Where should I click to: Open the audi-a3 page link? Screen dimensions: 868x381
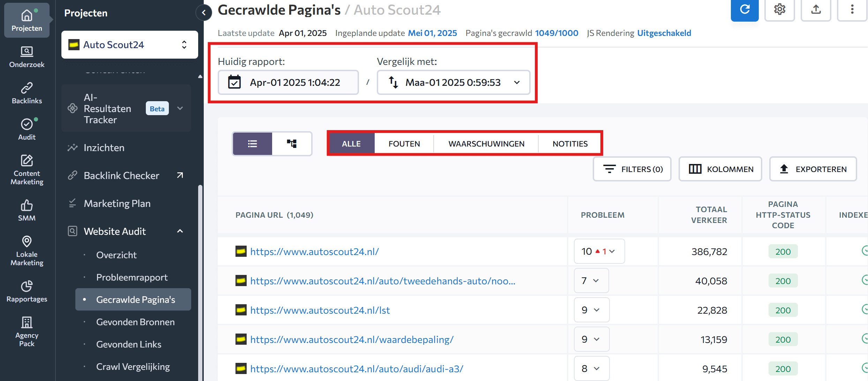pos(357,368)
